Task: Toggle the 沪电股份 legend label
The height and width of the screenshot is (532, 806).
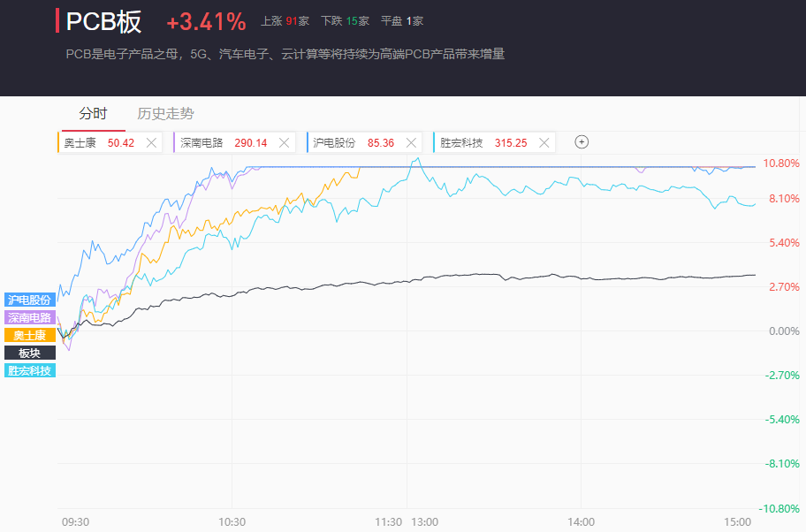Action: [30, 300]
